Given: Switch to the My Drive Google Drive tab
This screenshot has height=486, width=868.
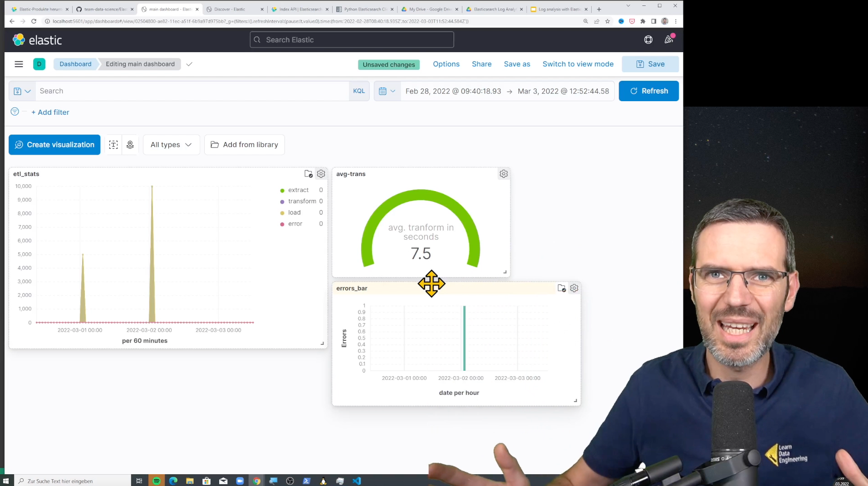Looking at the screenshot, I should (x=429, y=9).
